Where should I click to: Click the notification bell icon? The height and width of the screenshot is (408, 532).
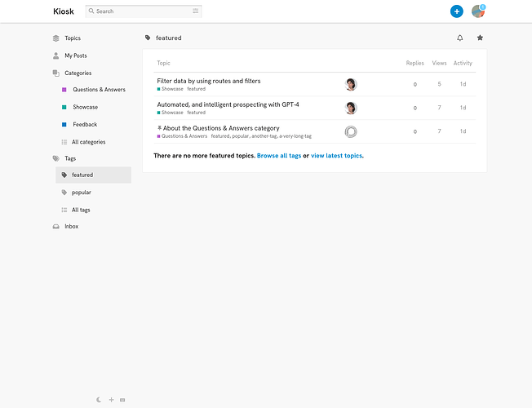[x=460, y=38]
